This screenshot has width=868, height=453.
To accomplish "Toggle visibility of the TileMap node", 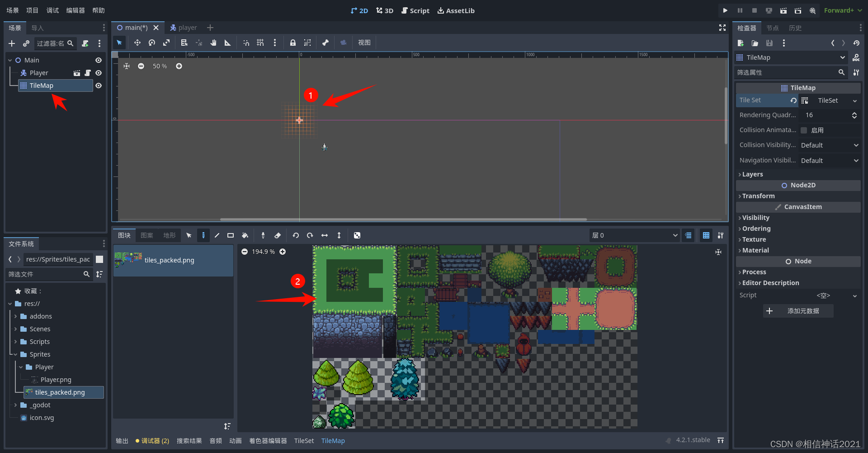I will coord(99,86).
